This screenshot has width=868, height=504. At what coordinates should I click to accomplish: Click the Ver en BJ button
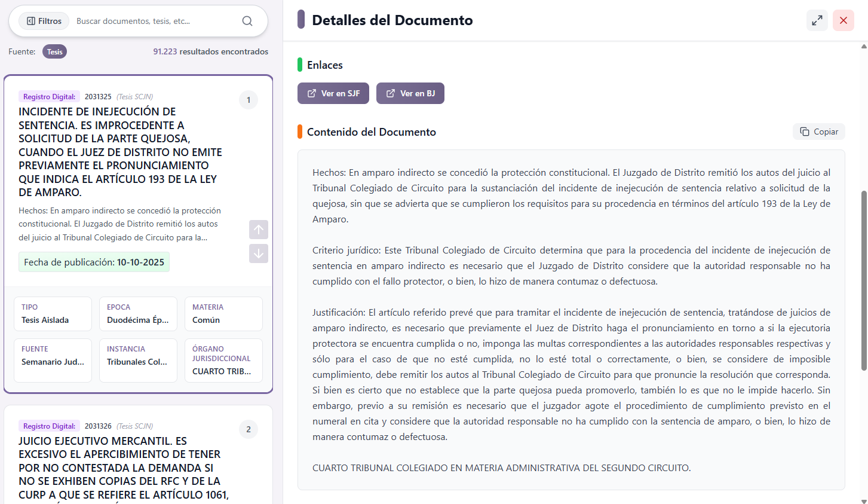410,93
